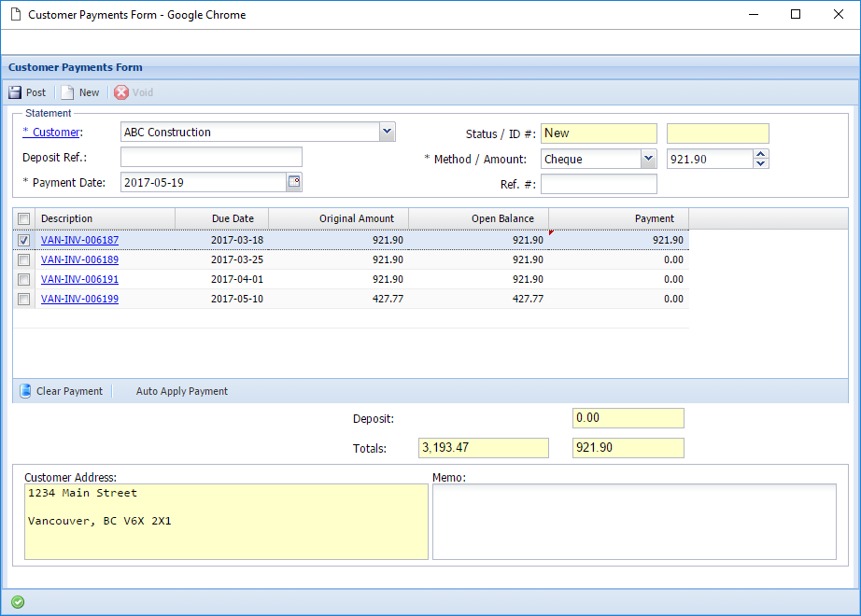Image resolution: width=861 pixels, height=616 pixels.
Task: Open the Customer dropdown showing ABC Construction
Action: tap(387, 132)
